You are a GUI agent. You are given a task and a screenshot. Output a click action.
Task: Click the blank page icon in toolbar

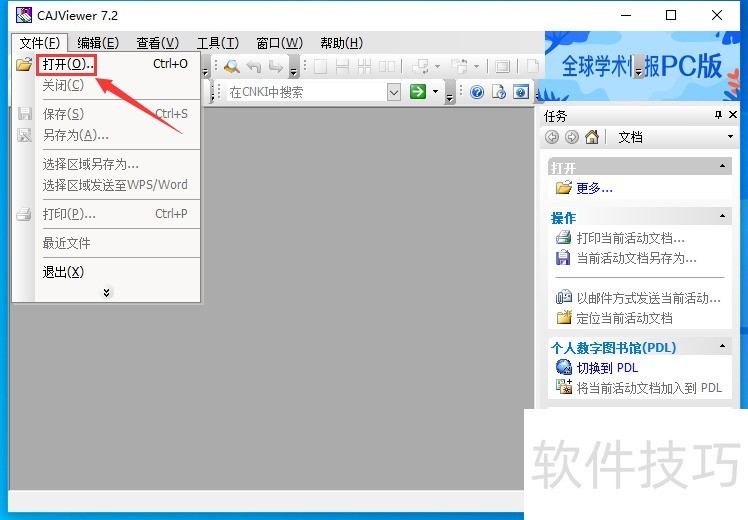coord(532,66)
